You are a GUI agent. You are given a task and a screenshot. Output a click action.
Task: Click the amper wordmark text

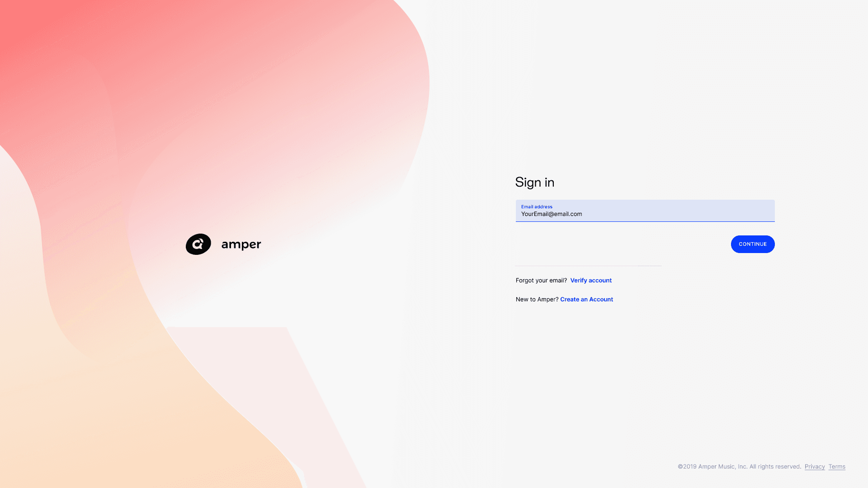241,244
